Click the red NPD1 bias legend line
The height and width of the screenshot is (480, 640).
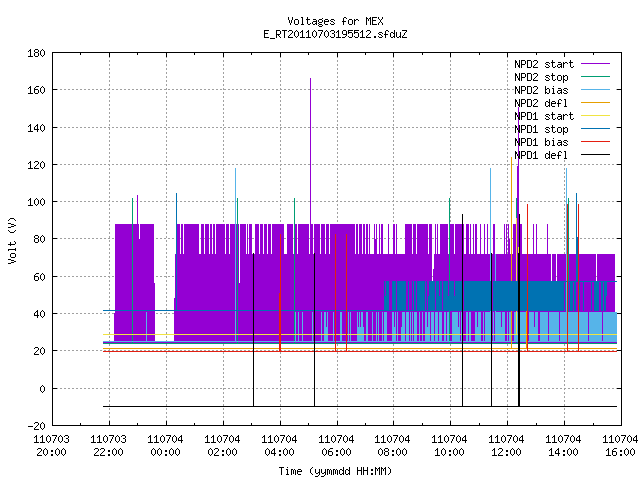click(596, 142)
